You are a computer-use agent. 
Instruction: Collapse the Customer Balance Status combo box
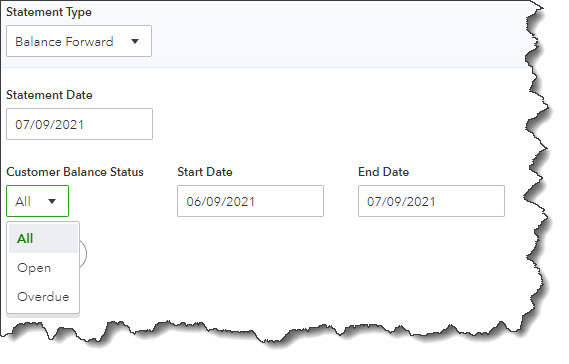click(x=37, y=201)
